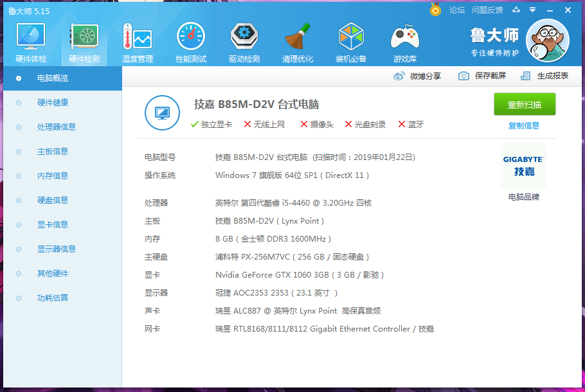This screenshot has height=392, width=585.
Task: Click 金士顿 DDR3 1600MHz memory text
Action: click(273, 239)
